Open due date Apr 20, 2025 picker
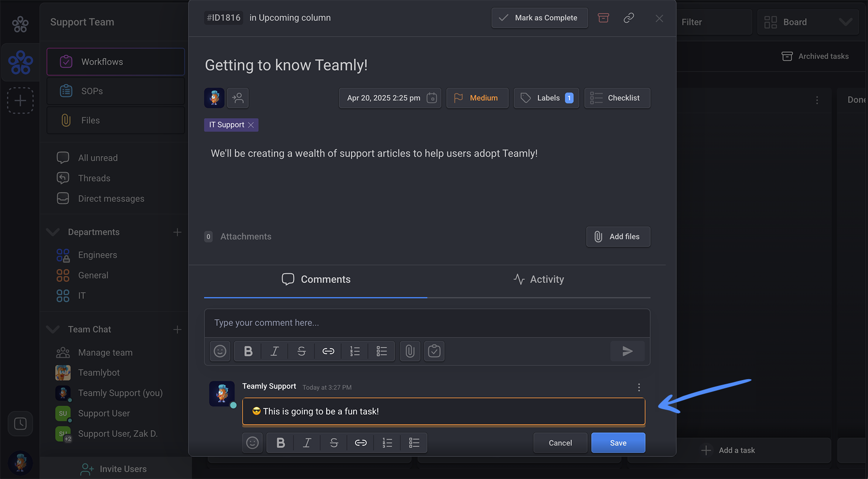This screenshot has height=479, width=868. pyautogui.click(x=390, y=98)
